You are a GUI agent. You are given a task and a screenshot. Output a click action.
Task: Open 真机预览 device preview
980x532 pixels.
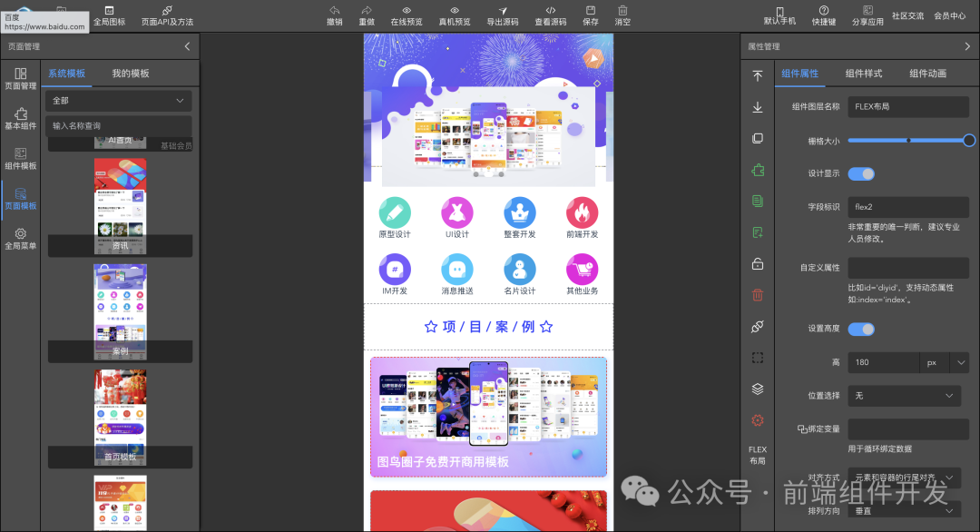(x=455, y=15)
